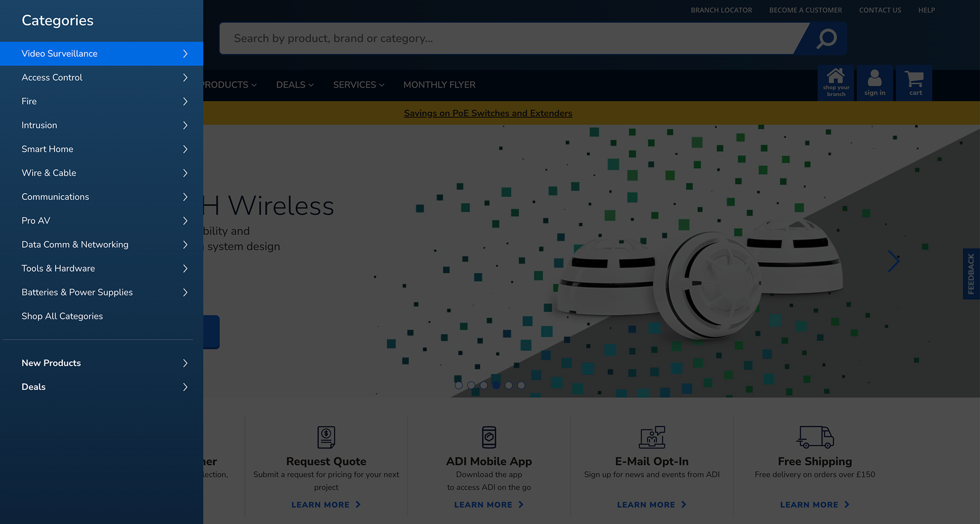This screenshot has width=980, height=524.
Task: Click the Request Quote heading
Action: (326, 462)
